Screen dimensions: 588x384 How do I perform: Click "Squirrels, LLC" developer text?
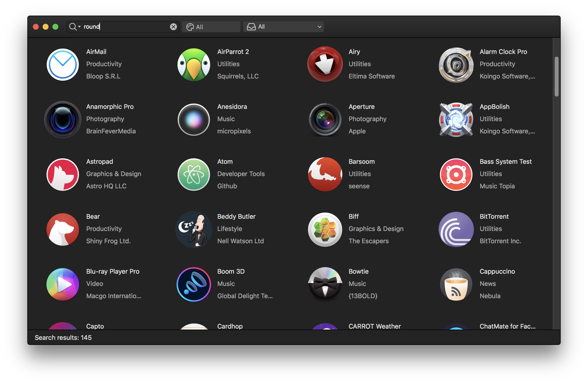point(238,76)
